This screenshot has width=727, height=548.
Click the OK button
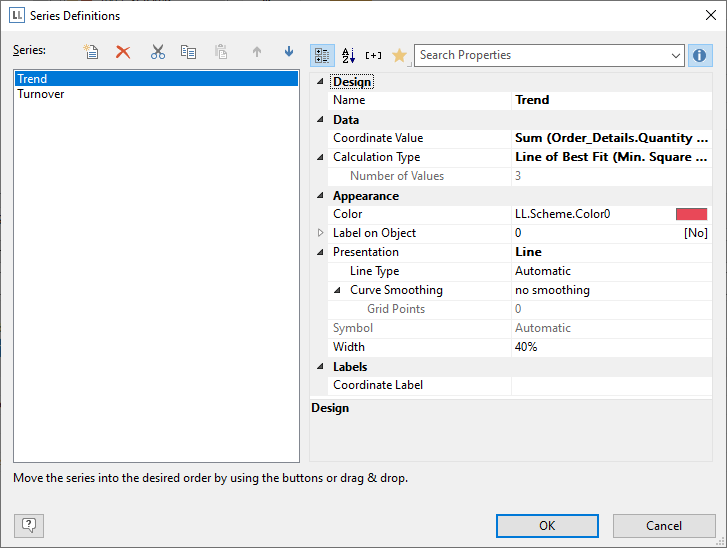pos(547,526)
